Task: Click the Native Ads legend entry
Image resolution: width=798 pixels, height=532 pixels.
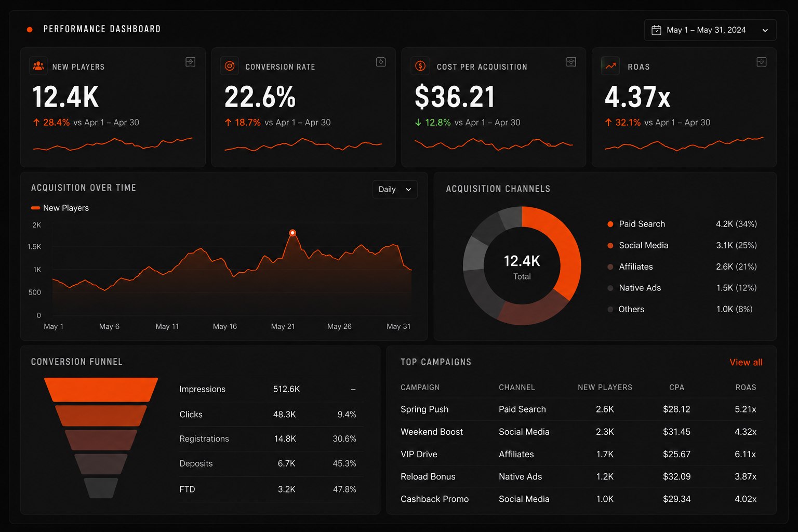Action: (634, 288)
